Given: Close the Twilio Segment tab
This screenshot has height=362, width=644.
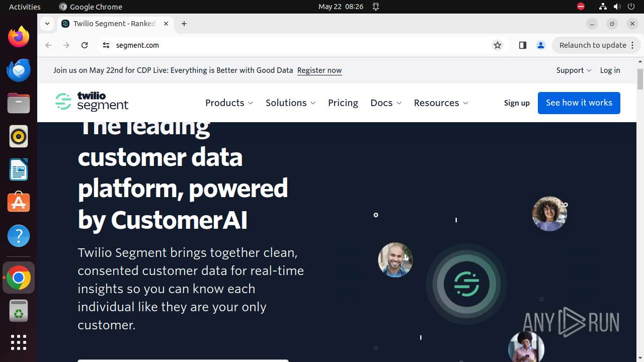Looking at the screenshot, I should click(x=167, y=24).
